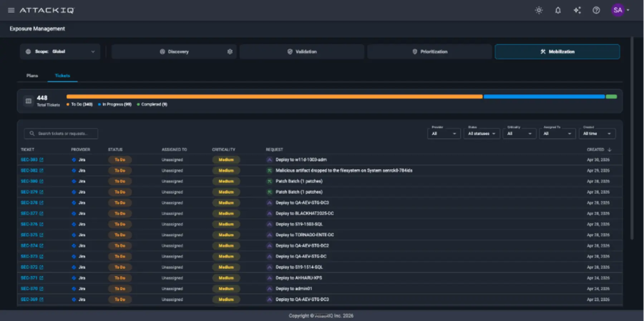The width and height of the screenshot is (644, 321).
Task: Click the Completed (9) legend item
Action: click(152, 104)
